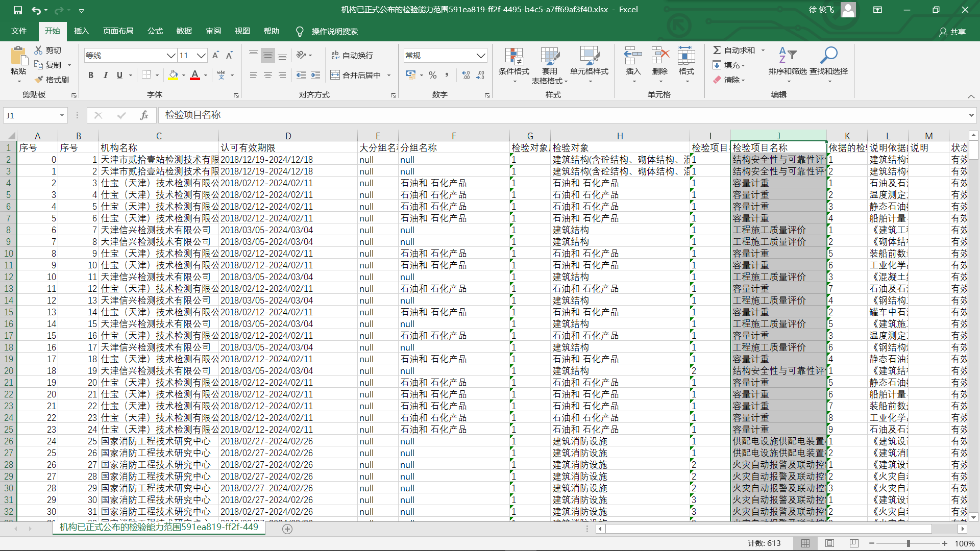Expand the Name Box dropdown arrow
Image resolution: width=980 pixels, height=551 pixels.
pyautogui.click(x=62, y=115)
